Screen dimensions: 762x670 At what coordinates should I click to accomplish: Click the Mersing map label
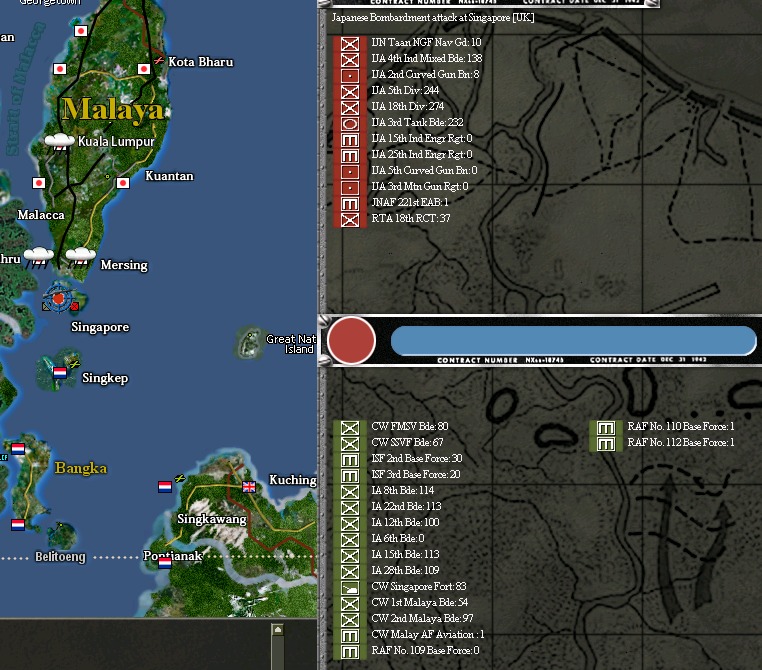(124, 265)
